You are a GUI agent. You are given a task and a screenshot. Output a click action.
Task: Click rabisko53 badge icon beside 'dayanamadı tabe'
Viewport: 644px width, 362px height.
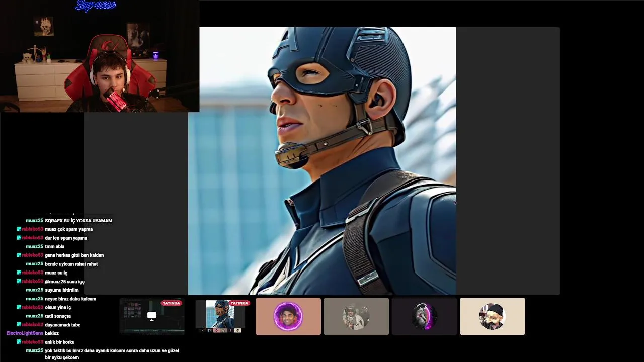[x=19, y=324]
